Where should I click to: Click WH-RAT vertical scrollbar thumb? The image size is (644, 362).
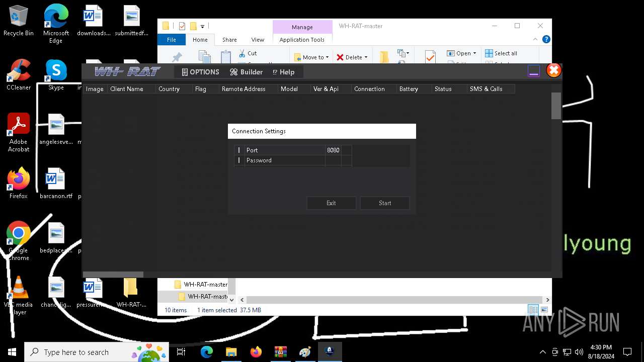(x=556, y=106)
